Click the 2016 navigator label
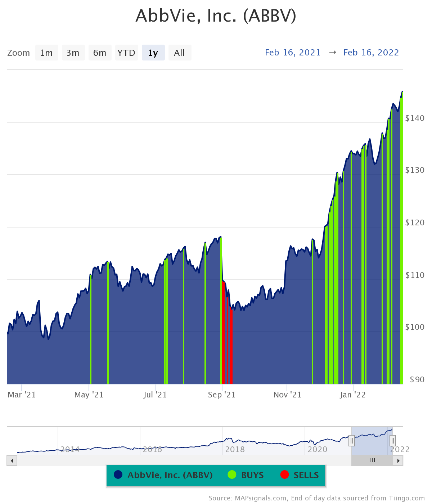The width and height of the screenshot is (432, 504). [x=152, y=449]
